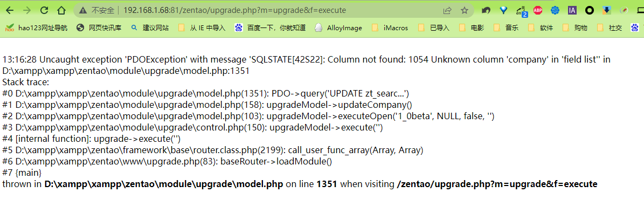Bookmark this page with the star

(x=465, y=10)
